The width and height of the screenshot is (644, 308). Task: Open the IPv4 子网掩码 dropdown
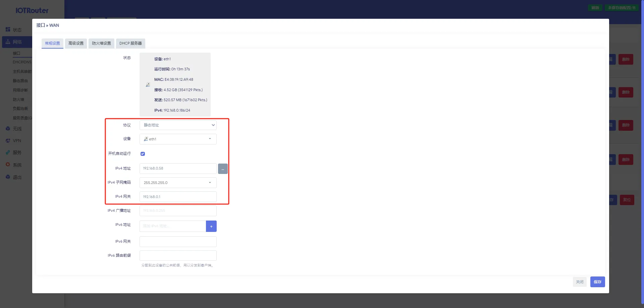tap(178, 183)
